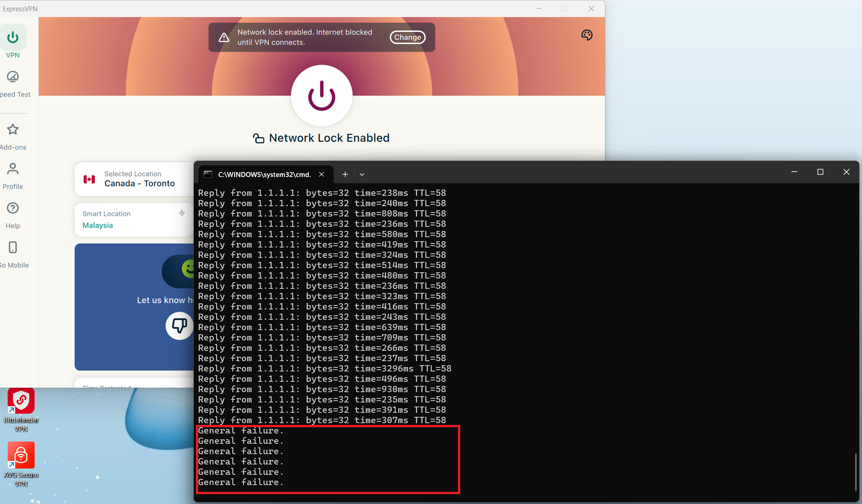Open Speed Test in ExpressVPN sidebar
The height and width of the screenshot is (504, 862).
(13, 84)
